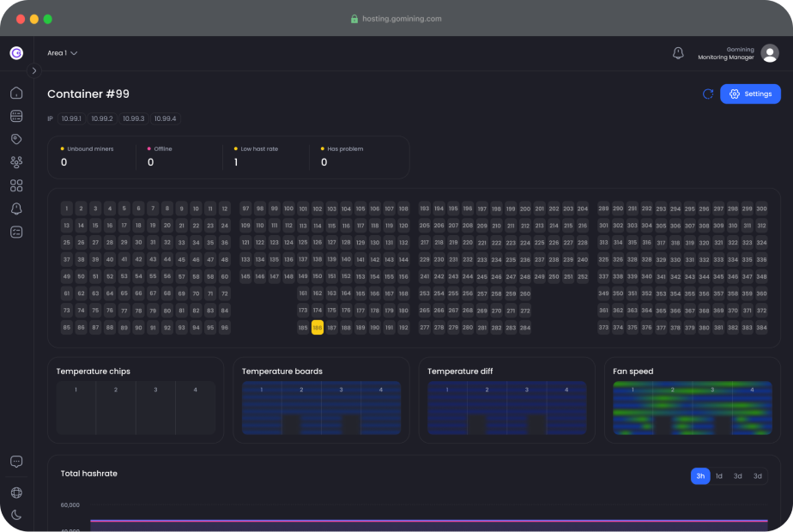The height and width of the screenshot is (532, 793).
Task: Select miner slot 277
Action: (424, 328)
